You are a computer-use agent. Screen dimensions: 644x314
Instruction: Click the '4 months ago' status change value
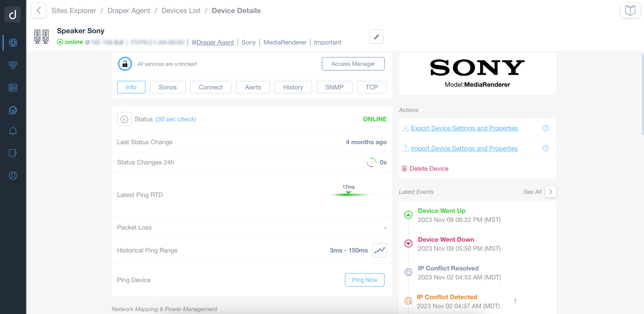point(366,142)
